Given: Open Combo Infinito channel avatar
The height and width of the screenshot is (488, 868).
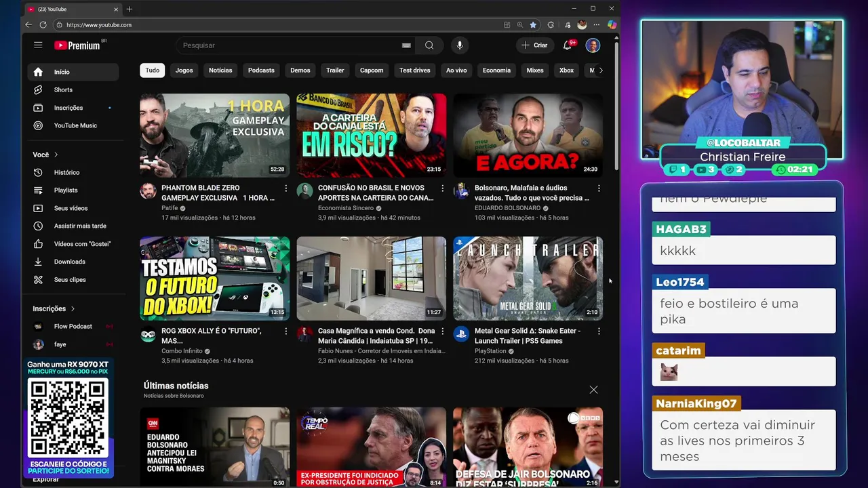Looking at the screenshot, I should click(x=148, y=334).
